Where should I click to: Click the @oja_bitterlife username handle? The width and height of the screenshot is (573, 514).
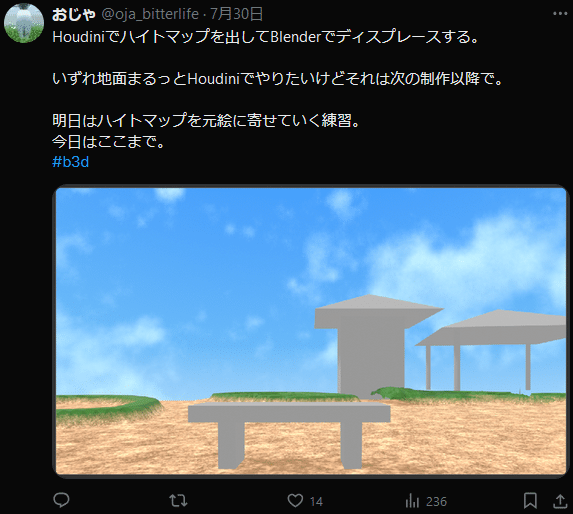[x=150, y=14]
